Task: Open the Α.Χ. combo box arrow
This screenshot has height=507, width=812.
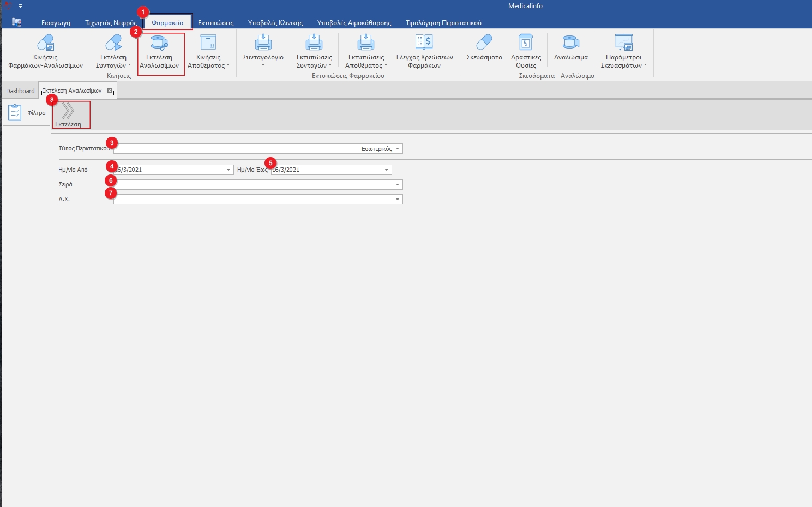Action: coord(398,200)
